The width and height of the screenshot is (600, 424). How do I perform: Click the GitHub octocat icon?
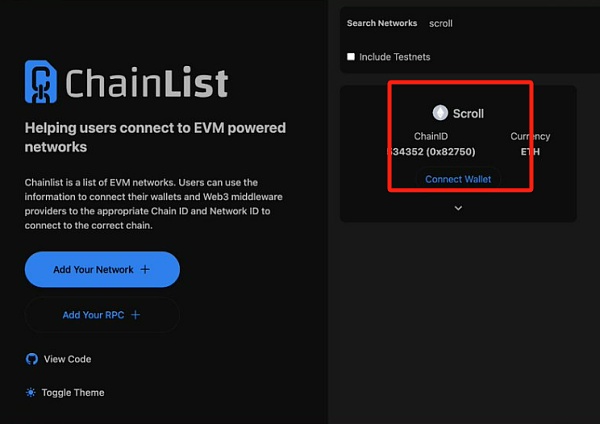point(31,359)
